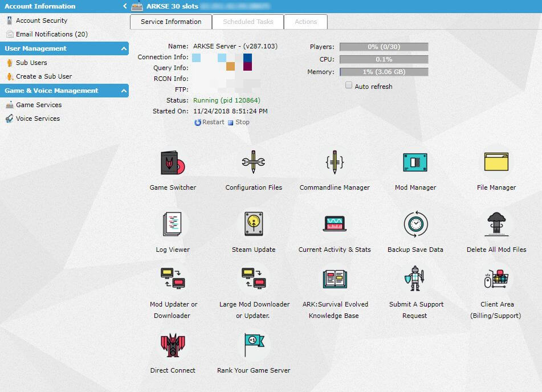542x392 pixels.
Task: Click the Memory usage progress bar
Action: (384, 72)
